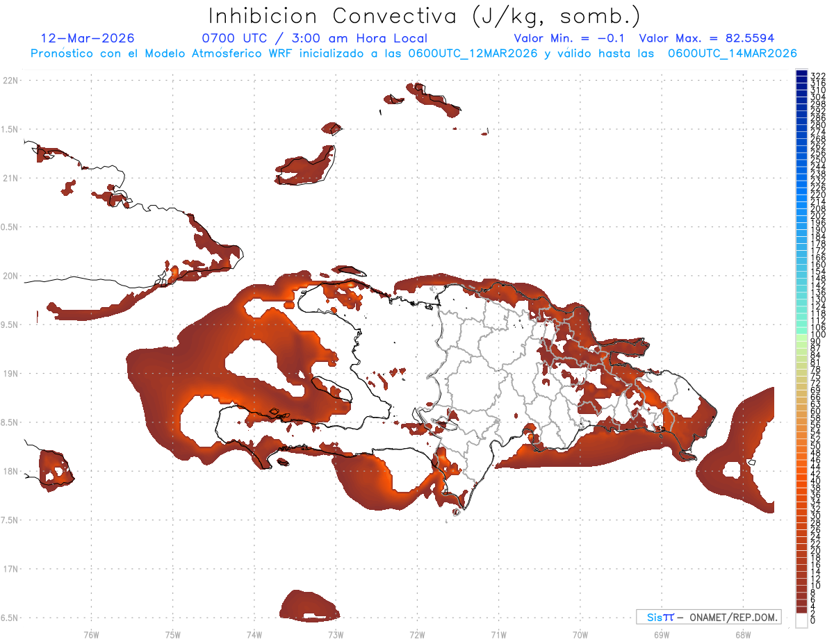The width and height of the screenshot is (834, 644).
Task: Click the '17N' latitude label
Action: tap(10, 569)
